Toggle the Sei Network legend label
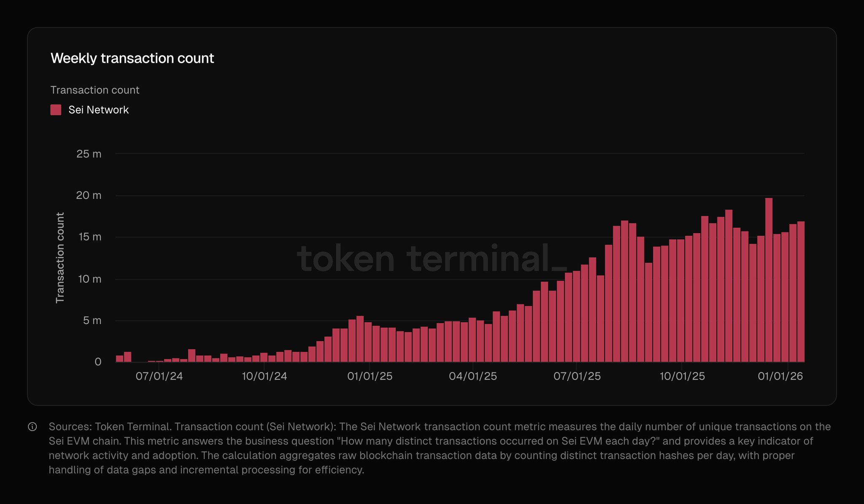 98,110
